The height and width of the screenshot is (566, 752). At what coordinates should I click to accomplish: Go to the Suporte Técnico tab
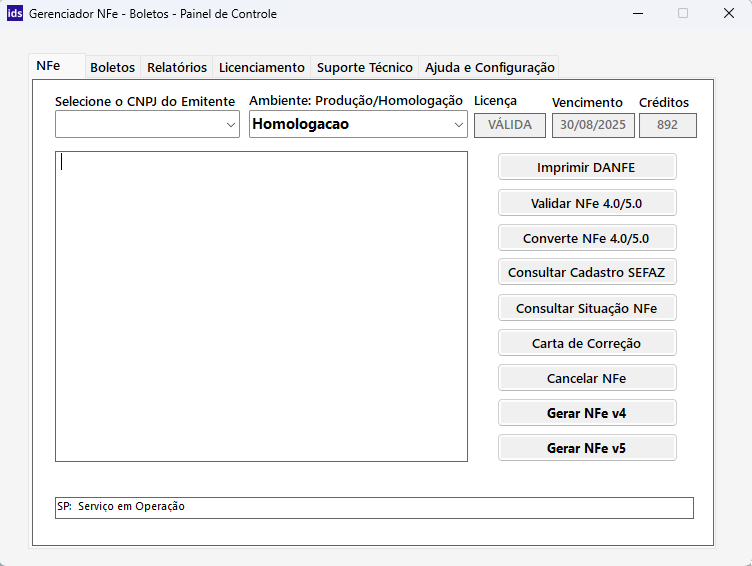[x=364, y=67]
